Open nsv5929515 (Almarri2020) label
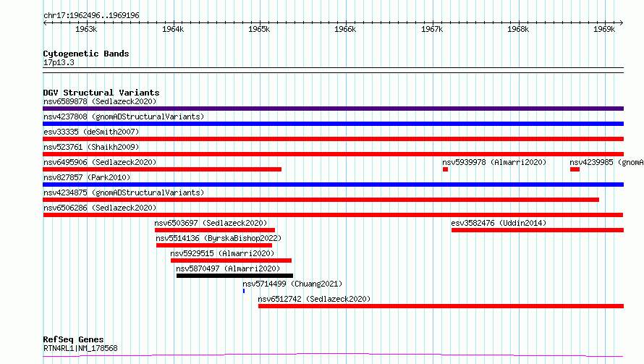Screen dimensions: 644x364 222,253
